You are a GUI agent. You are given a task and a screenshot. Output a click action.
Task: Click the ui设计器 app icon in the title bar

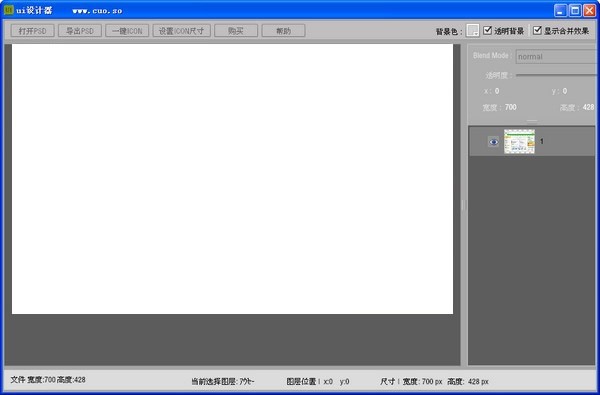8,10
